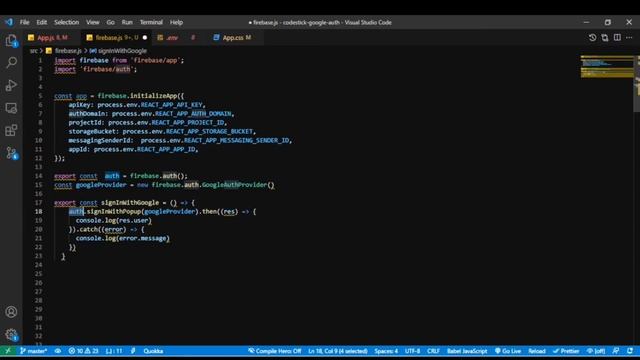The width and height of the screenshot is (640, 360).
Task: Click the open changes icon in editor toolbar
Action: click(x=604, y=38)
